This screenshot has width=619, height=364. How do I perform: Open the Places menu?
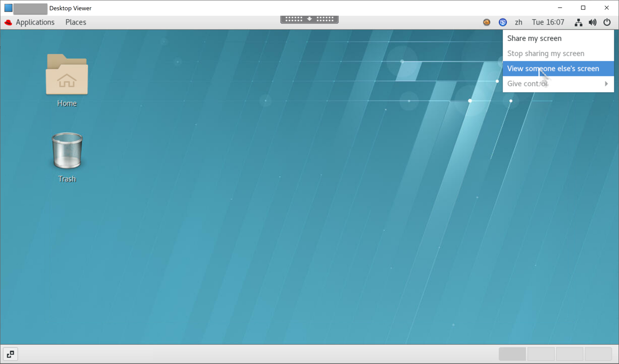pyautogui.click(x=76, y=22)
